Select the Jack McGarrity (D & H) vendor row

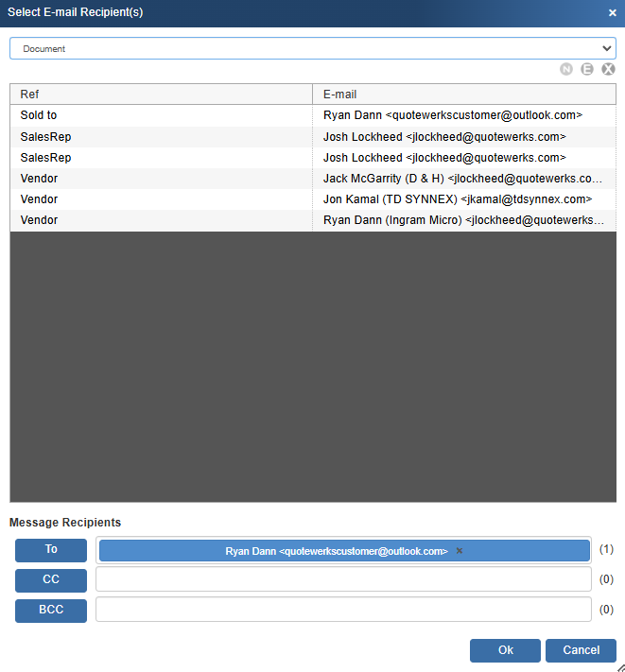pyautogui.click(x=312, y=179)
